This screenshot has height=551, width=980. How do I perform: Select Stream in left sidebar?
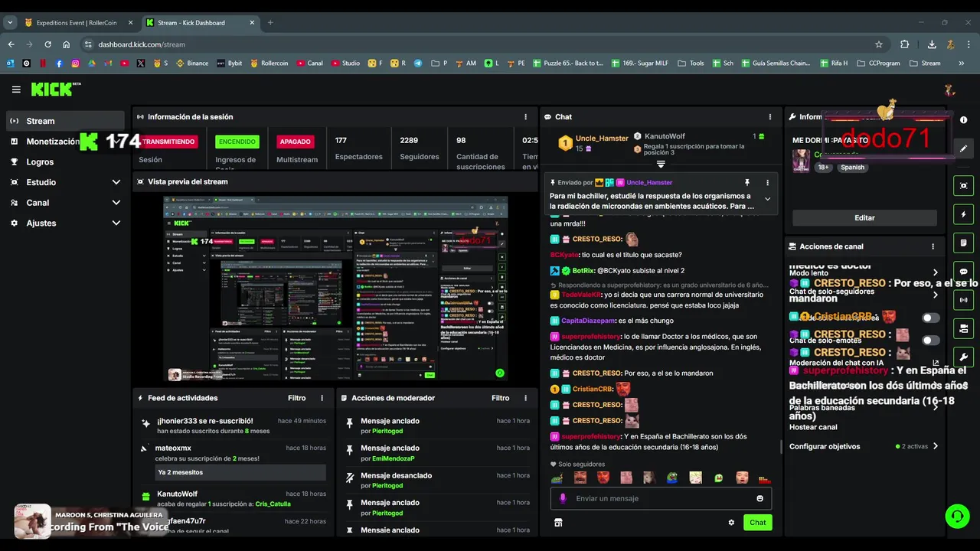[65, 121]
